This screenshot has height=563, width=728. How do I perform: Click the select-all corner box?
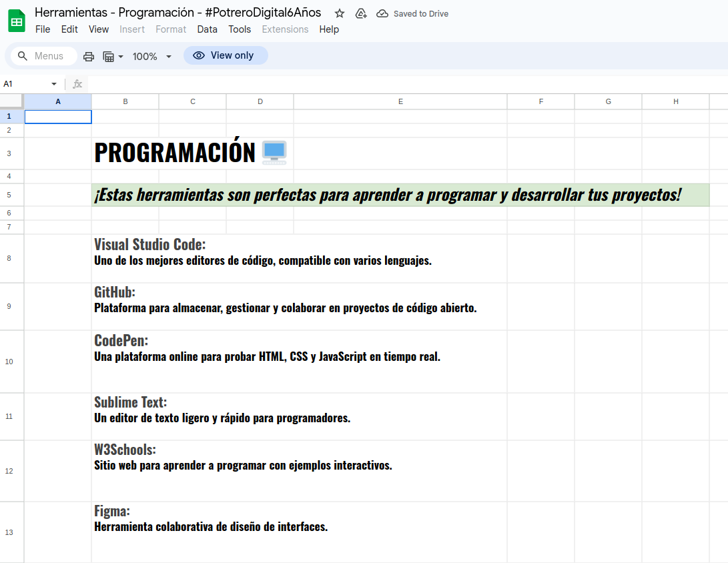coord(11,101)
